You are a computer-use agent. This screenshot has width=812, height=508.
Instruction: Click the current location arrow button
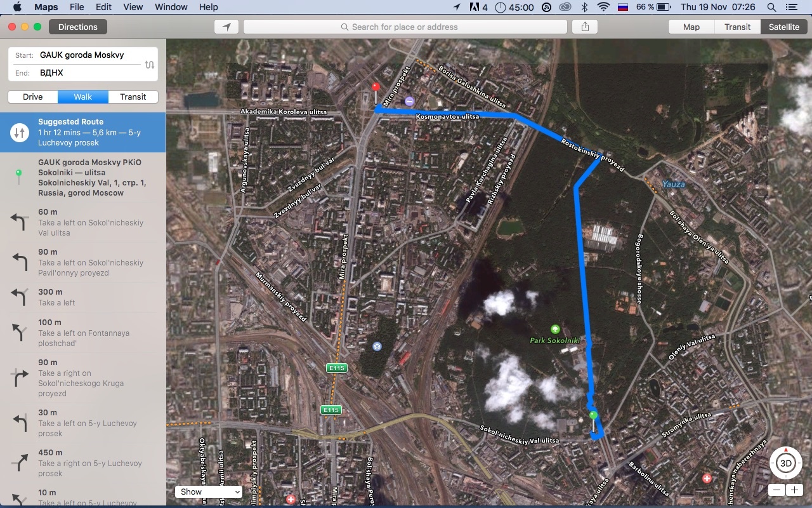(x=226, y=27)
